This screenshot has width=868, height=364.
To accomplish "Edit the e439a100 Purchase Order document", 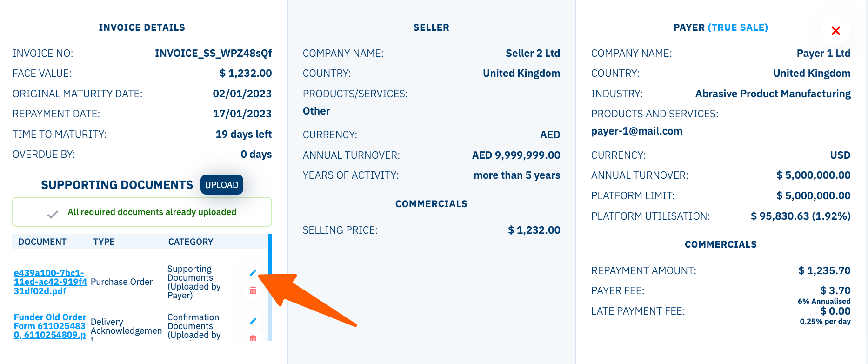I will 253,273.
